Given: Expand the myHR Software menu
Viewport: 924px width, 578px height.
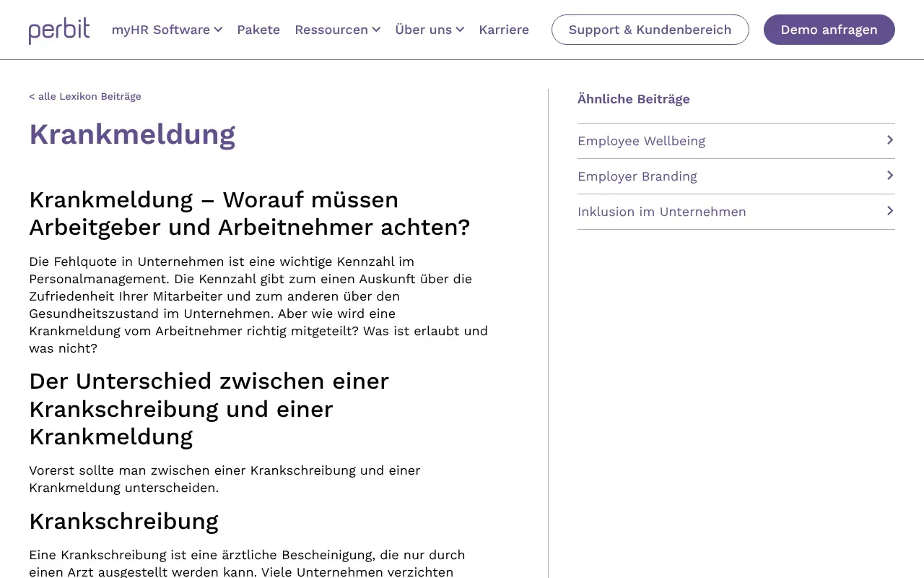Looking at the screenshot, I should tap(160, 30).
